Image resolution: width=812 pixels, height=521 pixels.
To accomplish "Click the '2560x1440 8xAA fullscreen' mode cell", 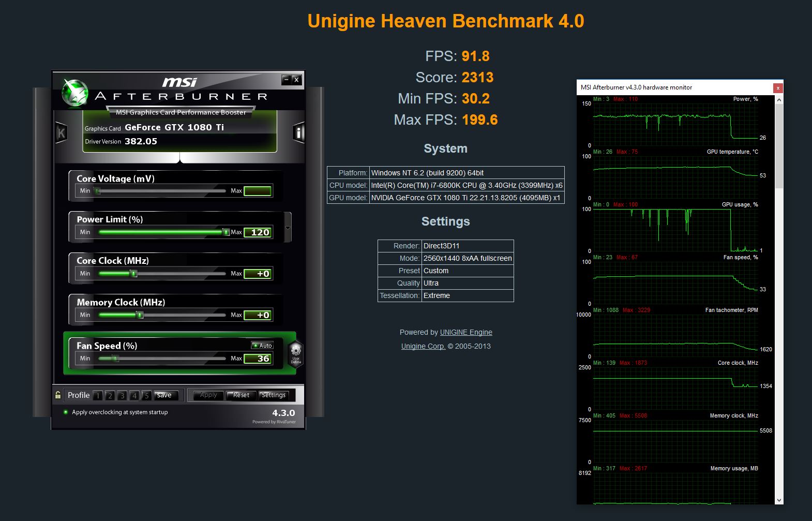I will (x=468, y=258).
